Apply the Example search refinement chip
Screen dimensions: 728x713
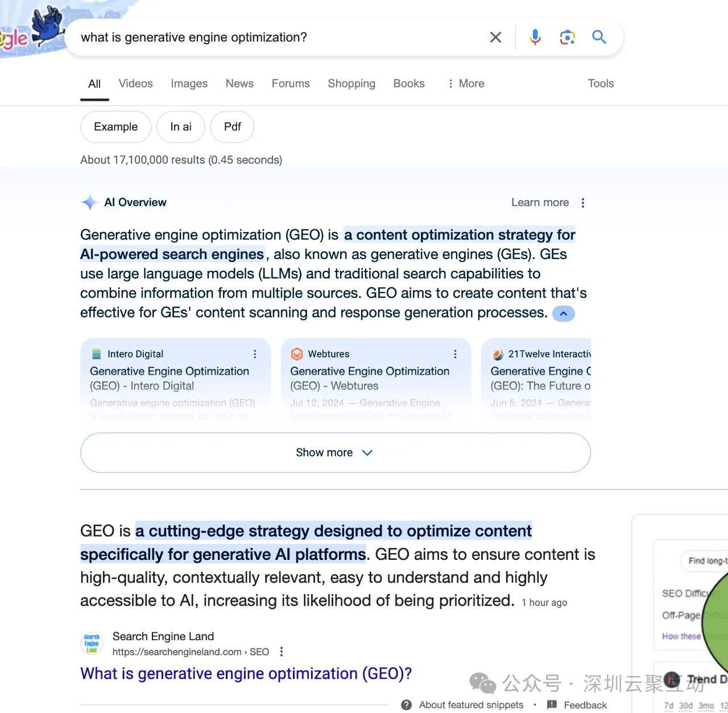[x=115, y=127]
